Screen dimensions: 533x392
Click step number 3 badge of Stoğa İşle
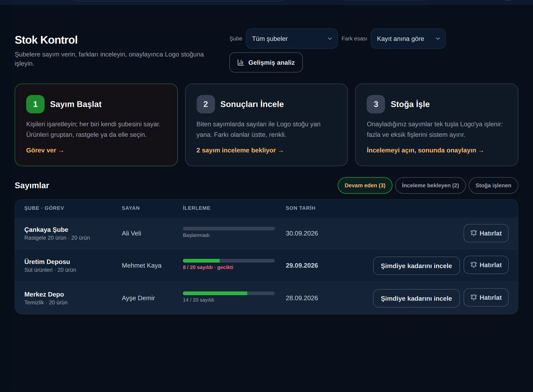pos(376,104)
